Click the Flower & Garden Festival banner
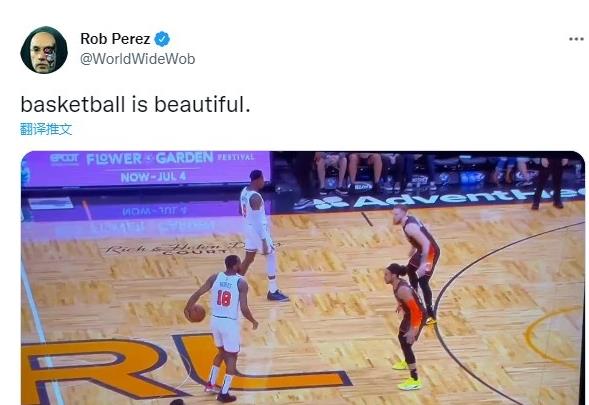 click(x=146, y=168)
